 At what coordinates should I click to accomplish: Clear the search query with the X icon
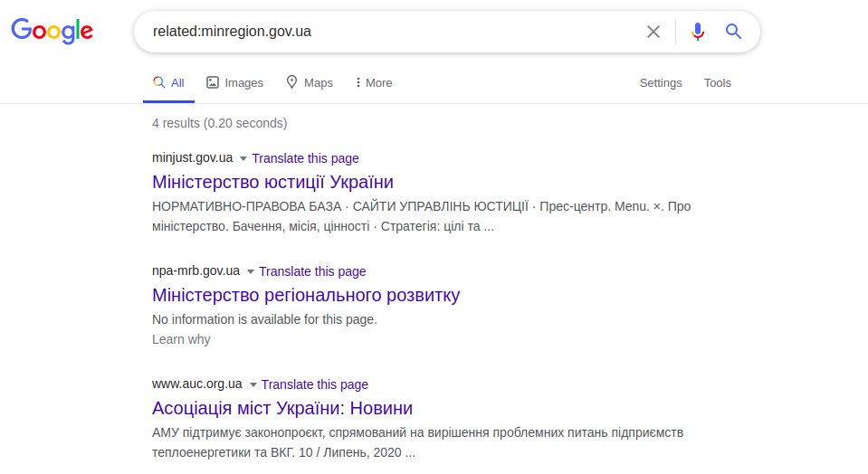(x=653, y=32)
